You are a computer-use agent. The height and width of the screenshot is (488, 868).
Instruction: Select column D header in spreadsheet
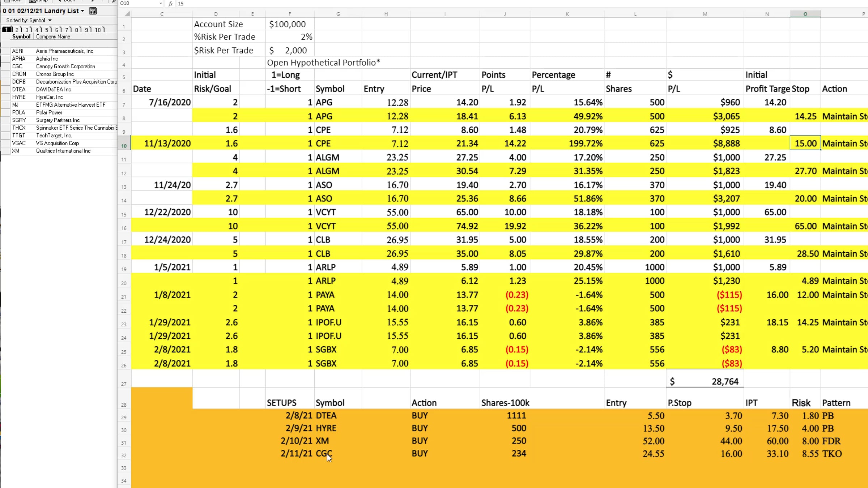[x=216, y=14]
